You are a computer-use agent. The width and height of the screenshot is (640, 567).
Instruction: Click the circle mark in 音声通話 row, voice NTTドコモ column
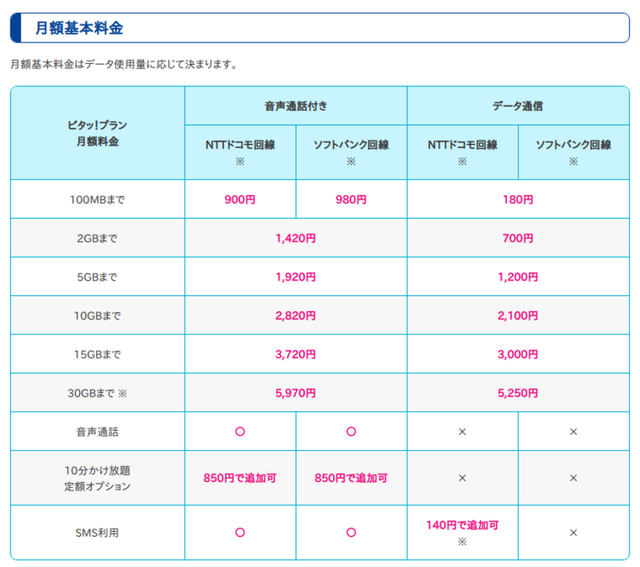coord(240,431)
